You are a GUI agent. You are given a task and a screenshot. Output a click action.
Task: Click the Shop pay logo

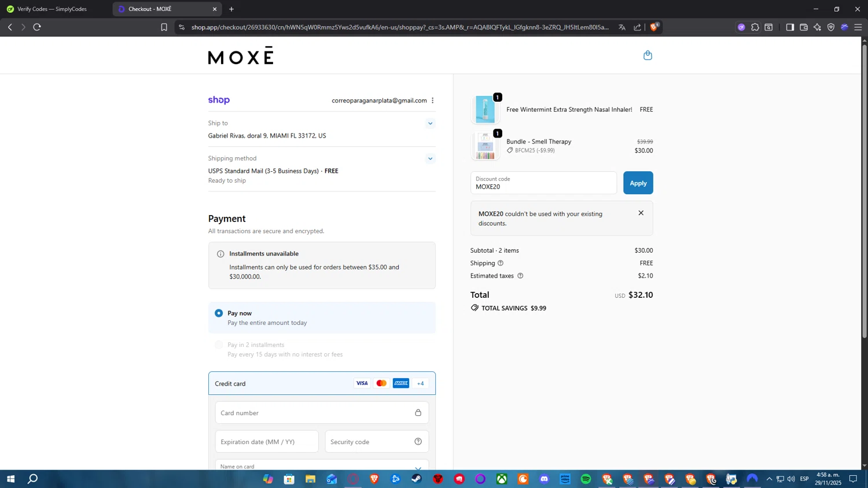coord(219,100)
